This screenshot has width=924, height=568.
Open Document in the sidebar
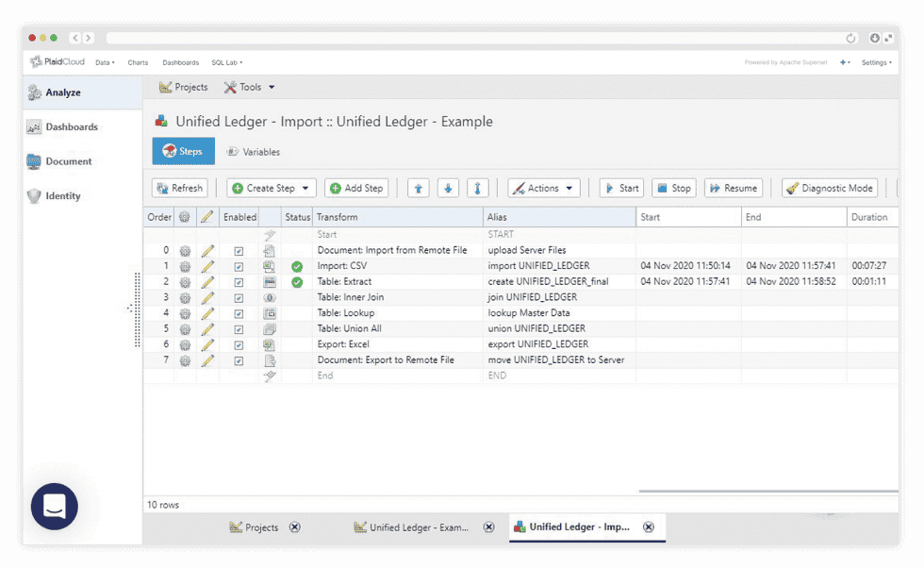pos(59,161)
